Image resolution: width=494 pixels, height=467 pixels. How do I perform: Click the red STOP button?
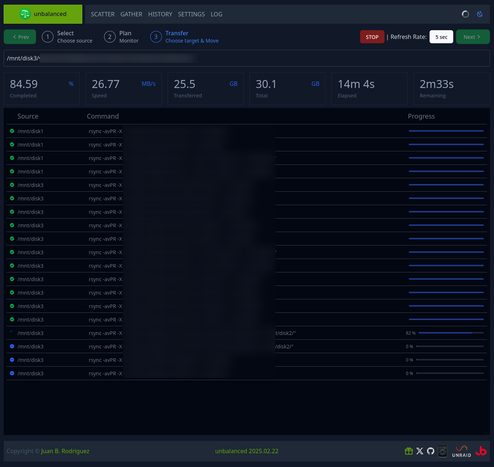[x=372, y=37]
